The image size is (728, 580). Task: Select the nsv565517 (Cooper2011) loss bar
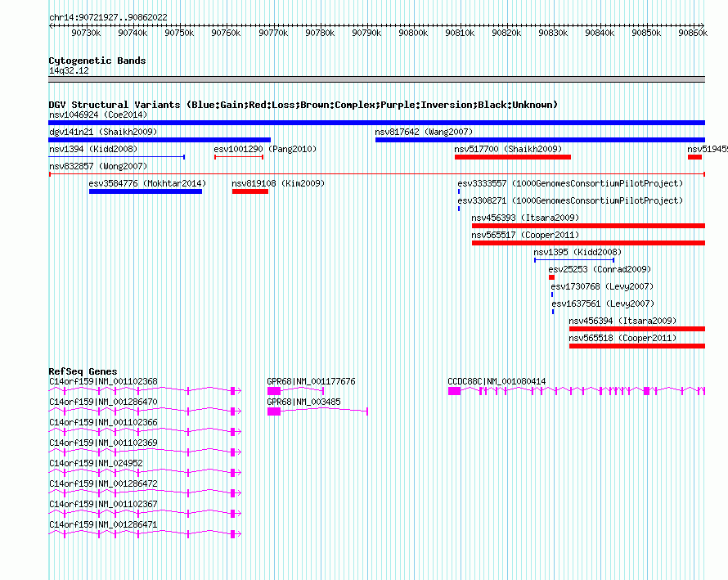(x=588, y=243)
